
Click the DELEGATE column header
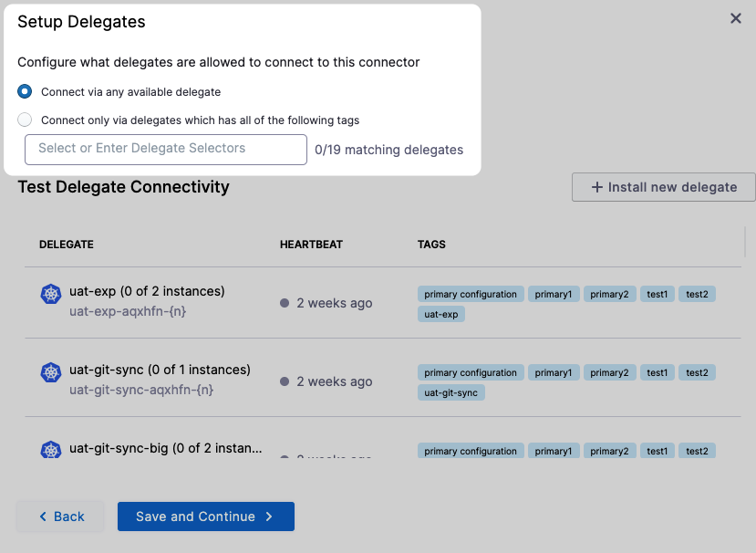pyautogui.click(x=67, y=245)
